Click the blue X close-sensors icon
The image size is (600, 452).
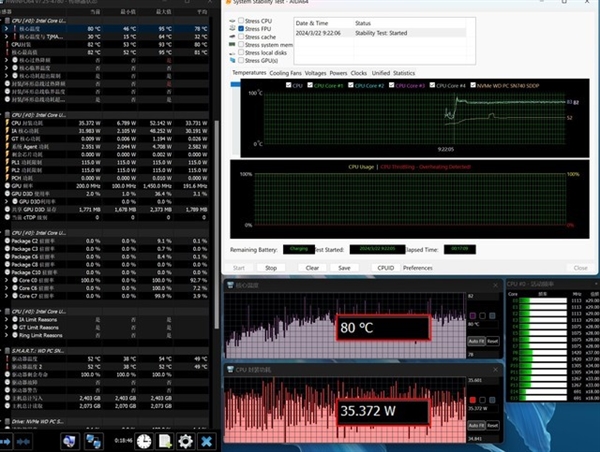(x=207, y=440)
